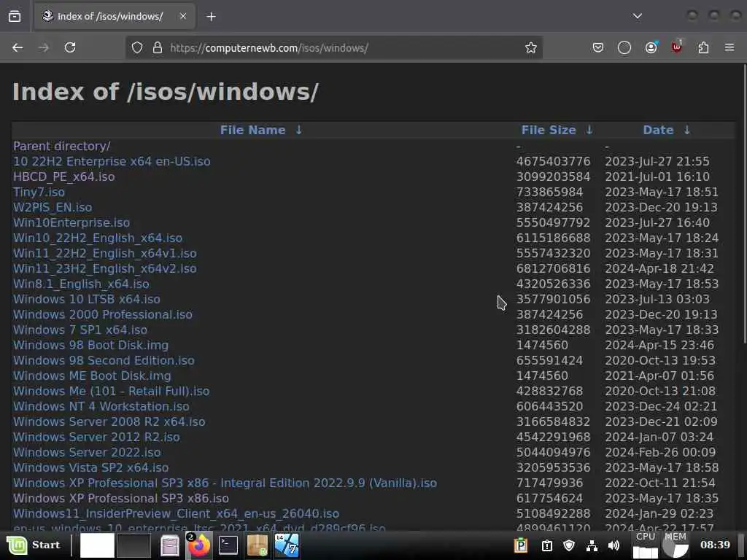Click date 2024-Apr-18 21:42
This screenshot has height=560, width=747.
[x=659, y=268]
